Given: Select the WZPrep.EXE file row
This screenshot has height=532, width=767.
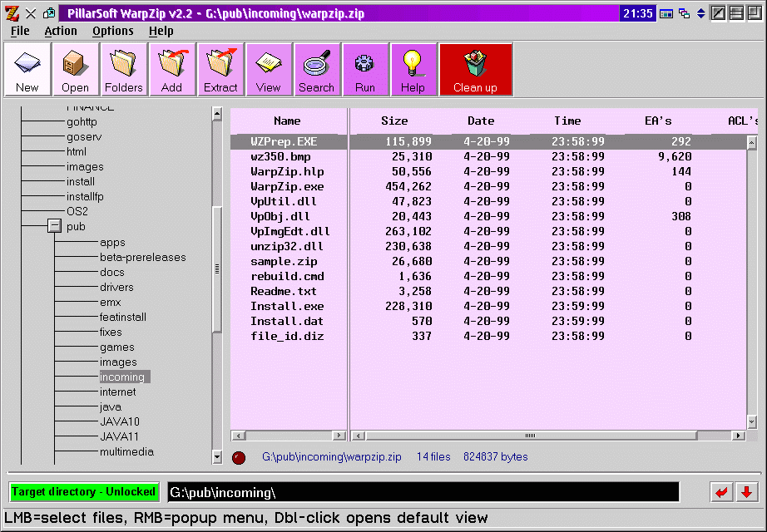Looking at the screenshot, I should [x=488, y=141].
